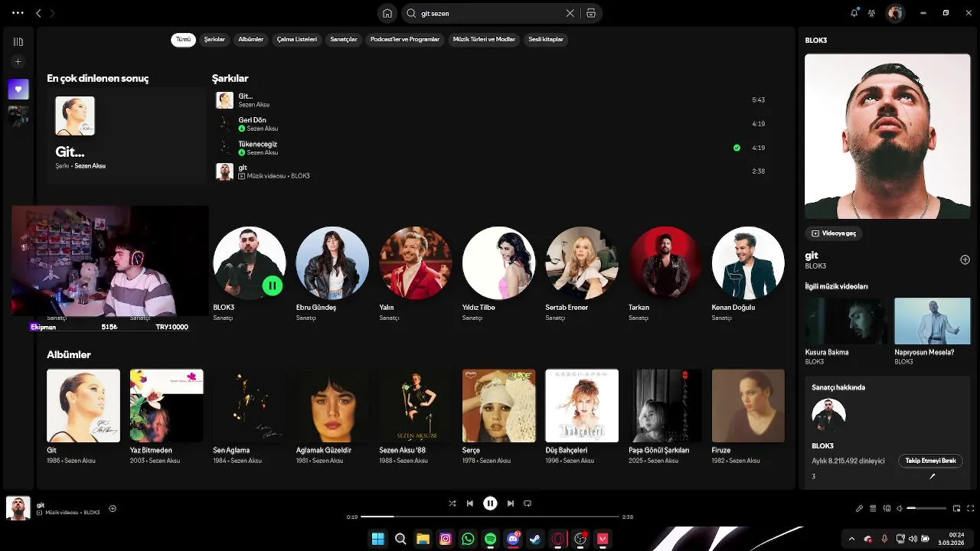Screen dimensions: 980x551
Task: Open the notifications bell
Action: click(854, 13)
